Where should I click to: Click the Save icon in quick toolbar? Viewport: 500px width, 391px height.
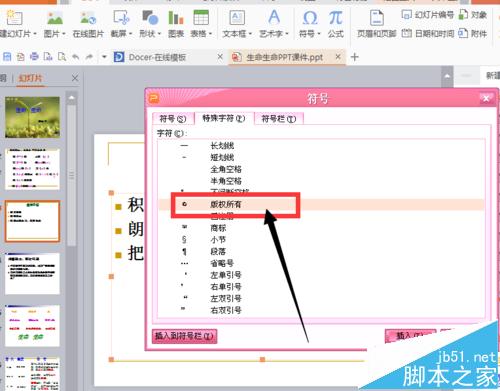pos(7,57)
